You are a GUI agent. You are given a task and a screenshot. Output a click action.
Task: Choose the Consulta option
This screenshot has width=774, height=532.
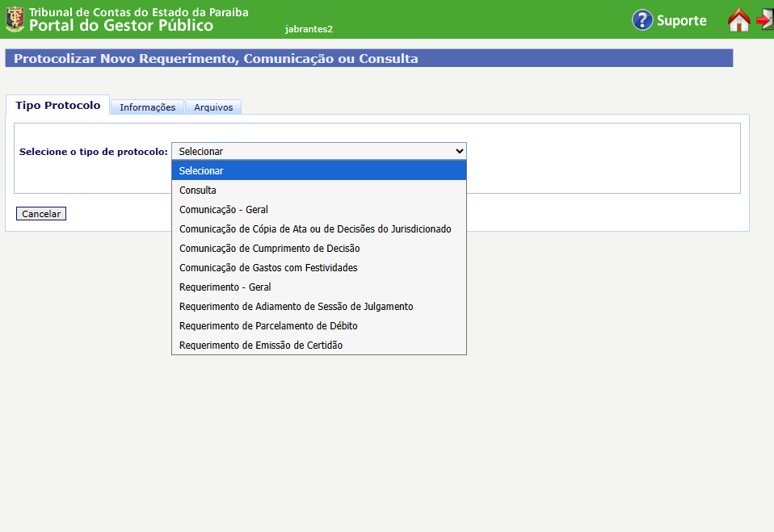click(319, 191)
